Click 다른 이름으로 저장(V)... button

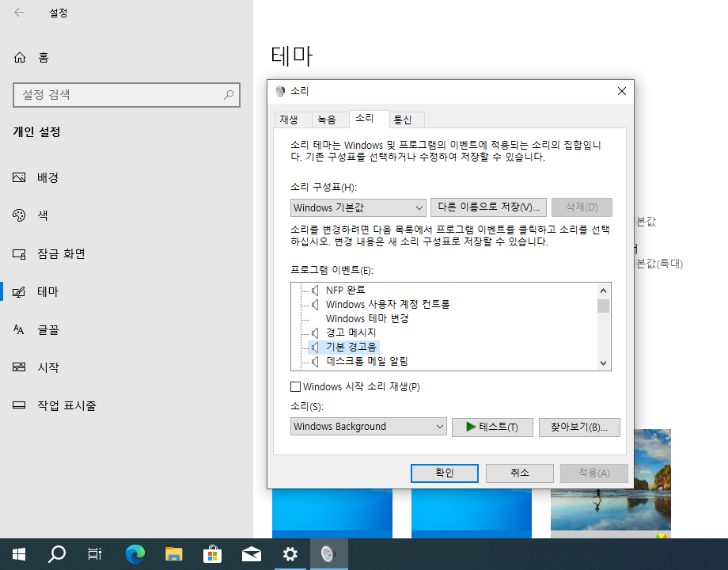click(x=488, y=207)
